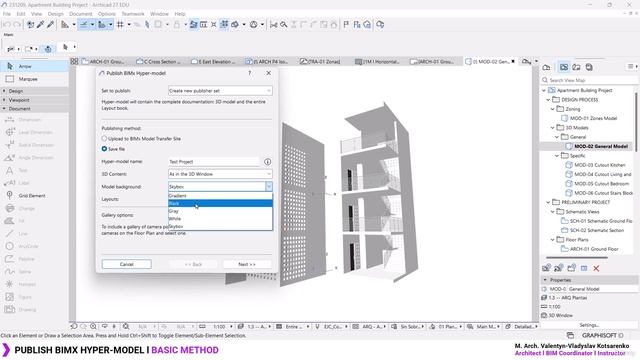Select MOD-01 Zones Model in the tree
The image size is (640, 360).
point(593,118)
